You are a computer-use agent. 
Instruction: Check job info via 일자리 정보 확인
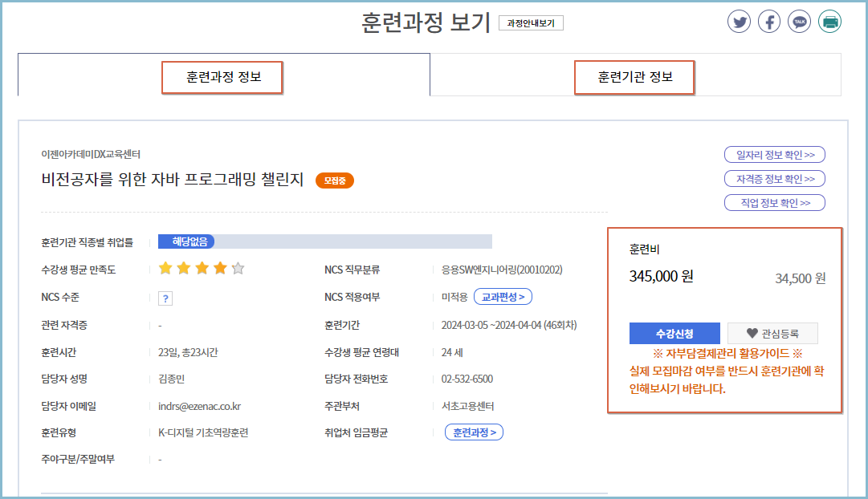pyautogui.click(x=774, y=154)
